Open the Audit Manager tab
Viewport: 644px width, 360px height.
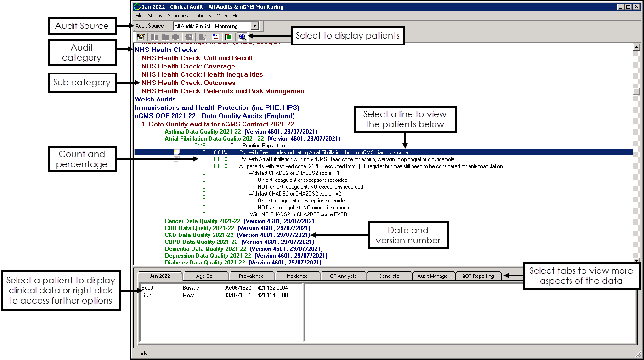click(x=433, y=276)
